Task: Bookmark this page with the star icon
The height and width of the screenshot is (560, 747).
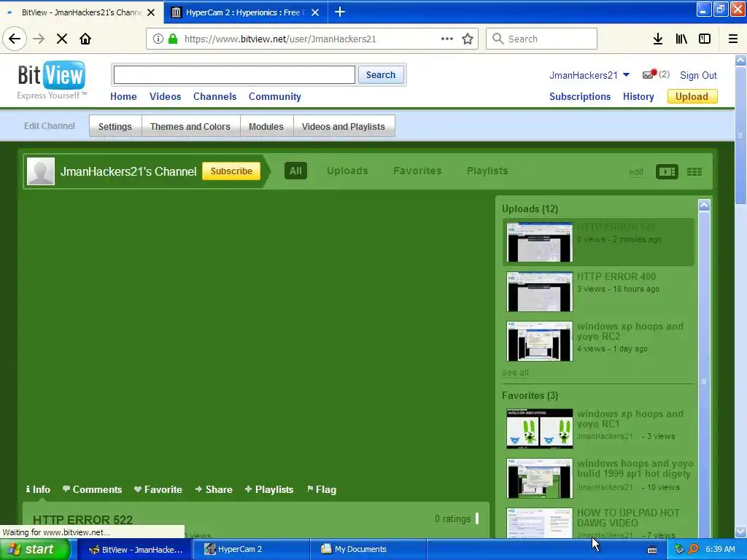Action: tap(468, 39)
